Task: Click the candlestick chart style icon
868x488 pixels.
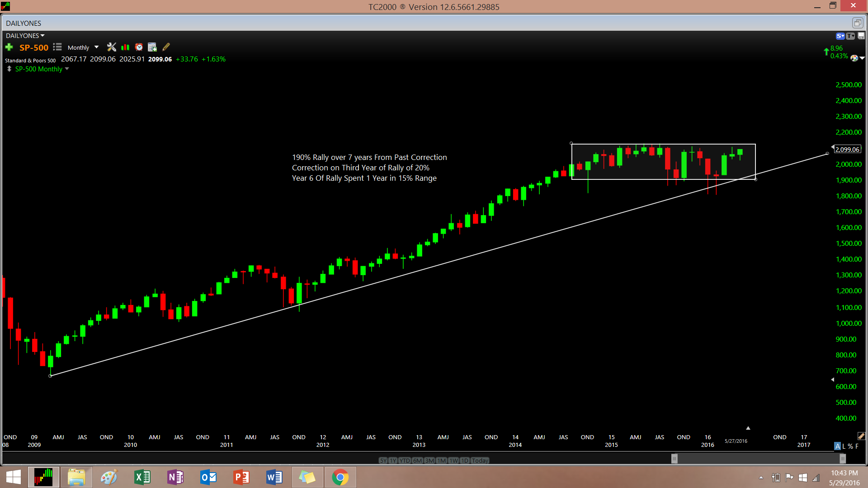Action: (x=125, y=47)
